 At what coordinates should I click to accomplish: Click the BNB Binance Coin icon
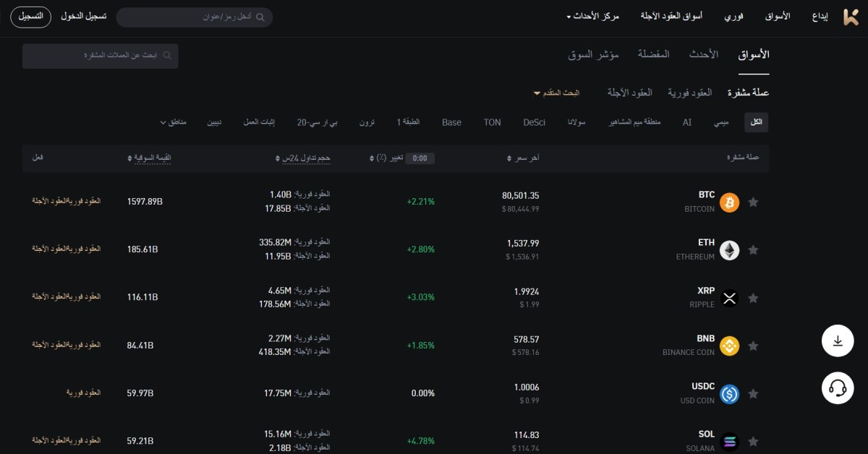[x=729, y=346]
